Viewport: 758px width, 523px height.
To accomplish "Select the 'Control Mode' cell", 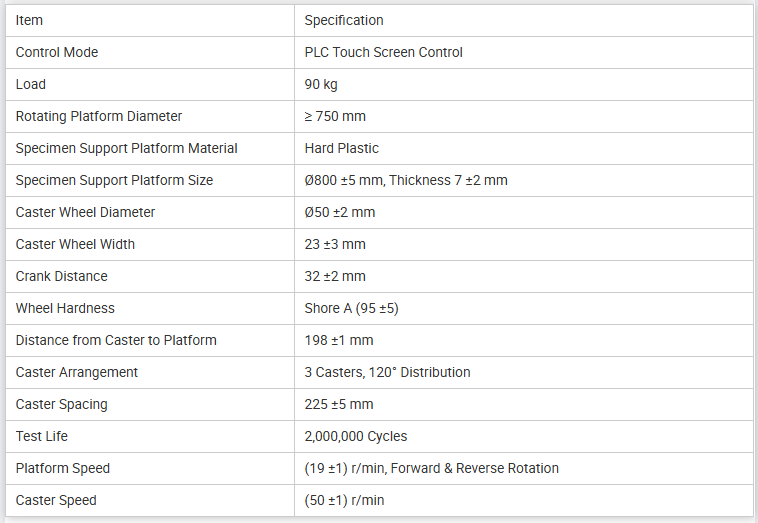I will click(x=150, y=52).
